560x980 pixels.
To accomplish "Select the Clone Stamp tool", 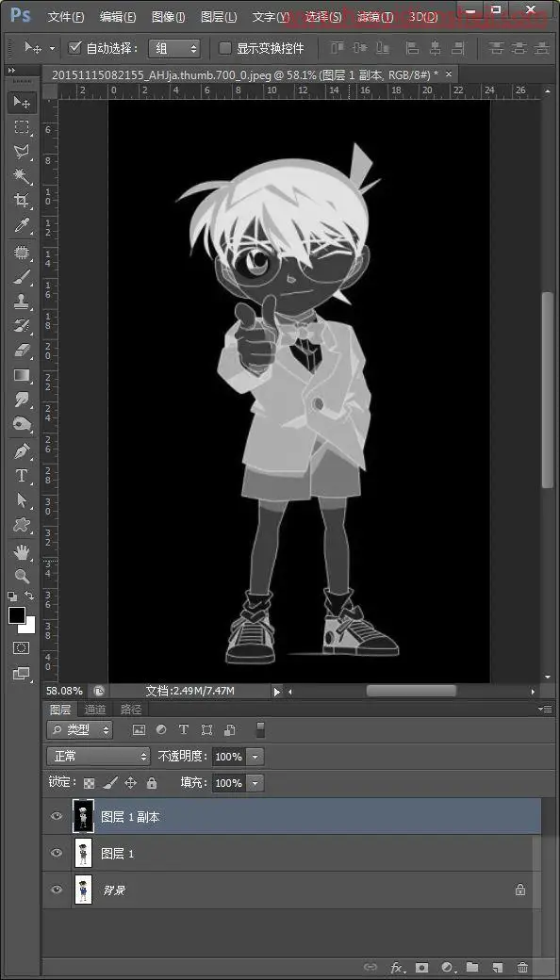I will pyautogui.click(x=22, y=302).
